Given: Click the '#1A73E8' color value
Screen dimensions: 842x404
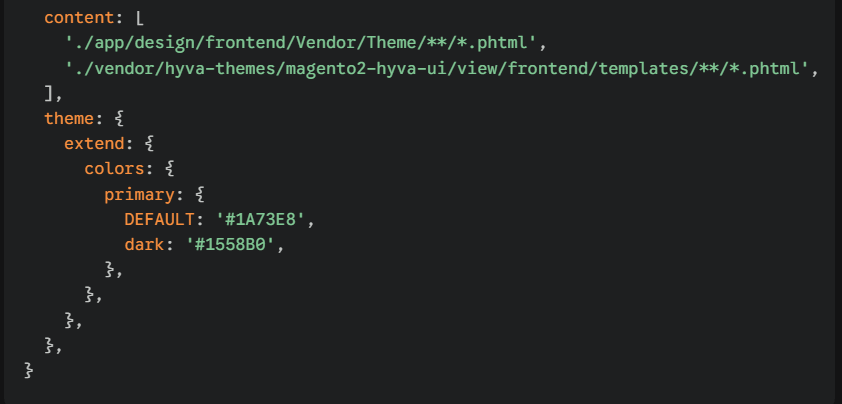Looking at the screenshot, I should click(264, 218).
